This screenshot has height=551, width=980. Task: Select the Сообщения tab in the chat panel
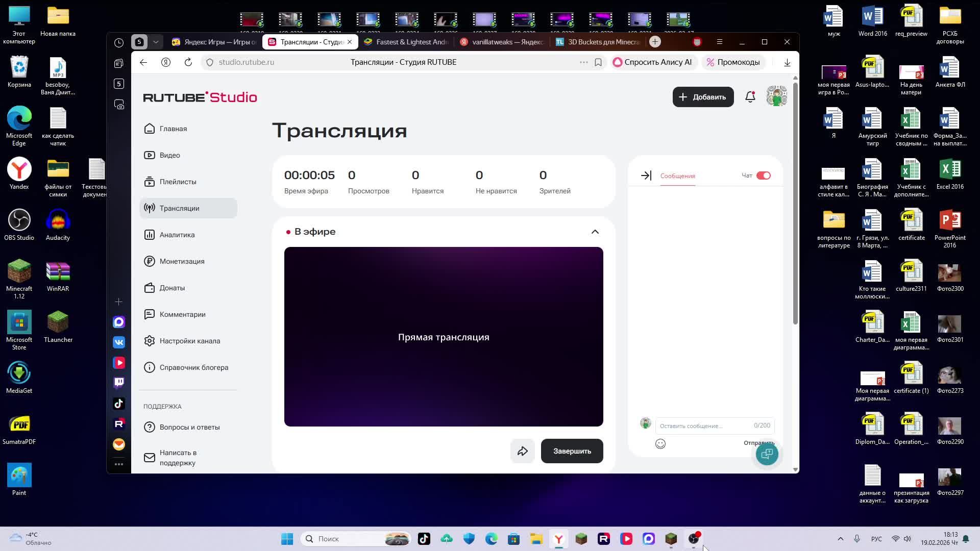(x=677, y=176)
